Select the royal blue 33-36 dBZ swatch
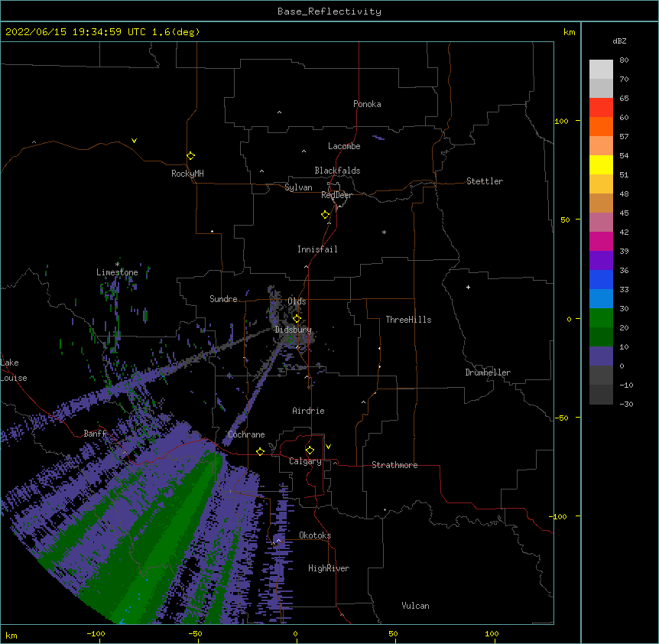 tap(601, 279)
